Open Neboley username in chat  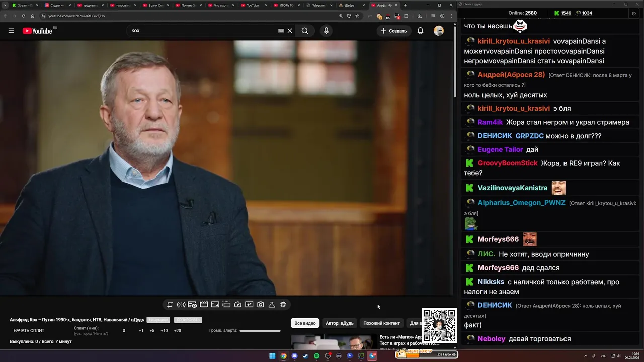pyautogui.click(x=492, y=339)
